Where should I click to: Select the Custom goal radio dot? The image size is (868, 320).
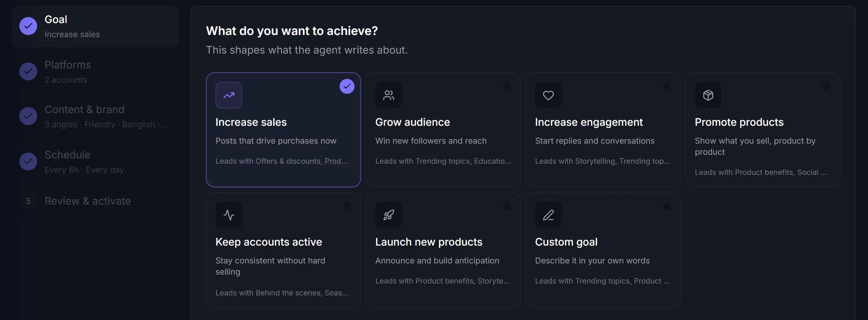point(667,206)
